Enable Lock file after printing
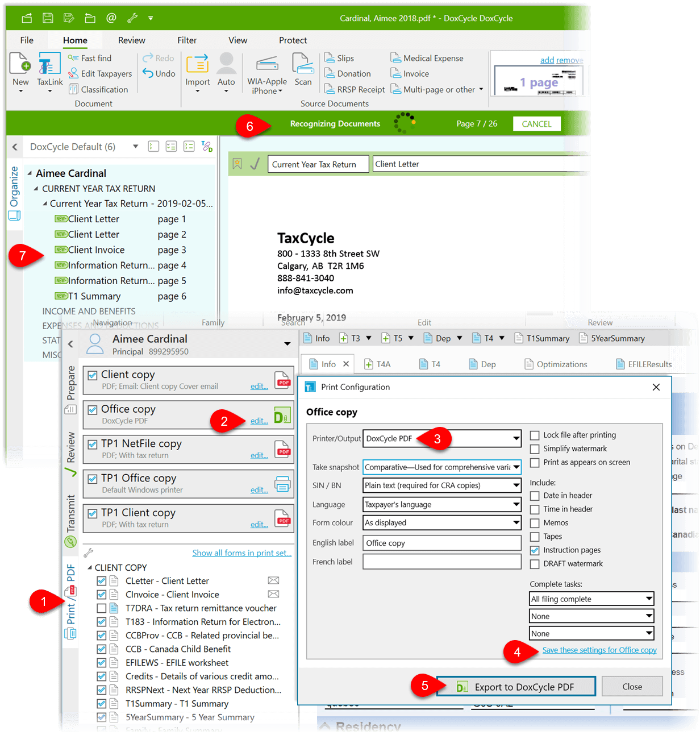This screenshot has width=700, height=735. 535,435
